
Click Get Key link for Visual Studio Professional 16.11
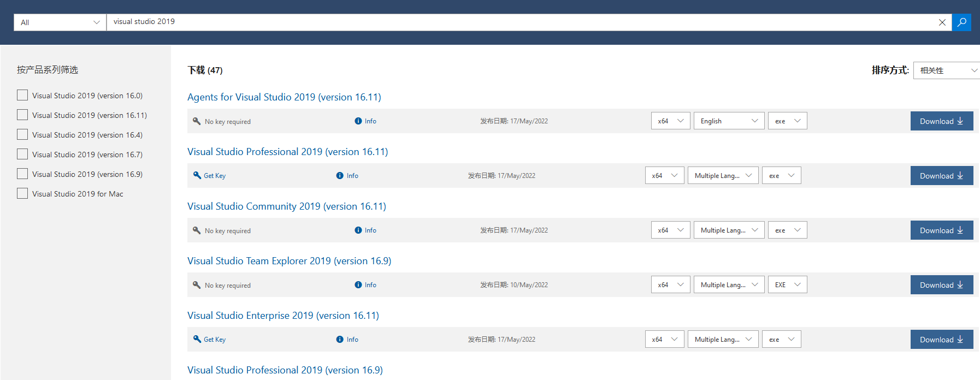point(215,176)
